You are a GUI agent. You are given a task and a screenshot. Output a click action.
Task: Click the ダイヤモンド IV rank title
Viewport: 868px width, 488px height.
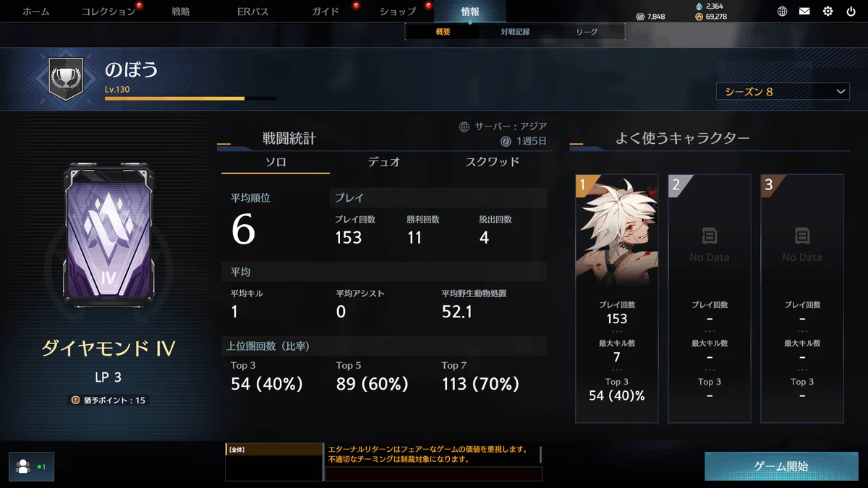pyautogui.click(x=109, y=349)
